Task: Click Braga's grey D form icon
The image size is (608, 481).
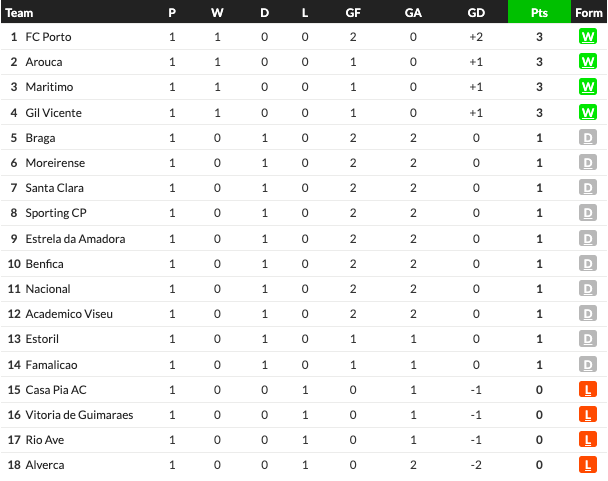Action: [x=587, y=138]
